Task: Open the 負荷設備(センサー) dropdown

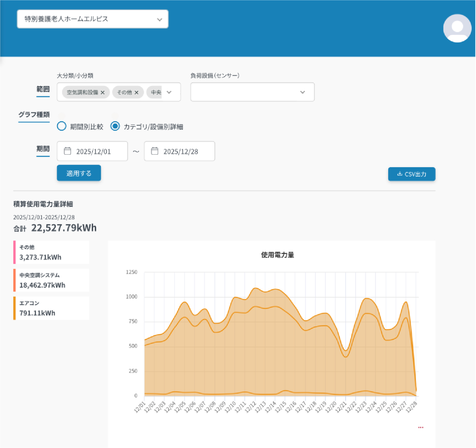Action: point(302,92)
